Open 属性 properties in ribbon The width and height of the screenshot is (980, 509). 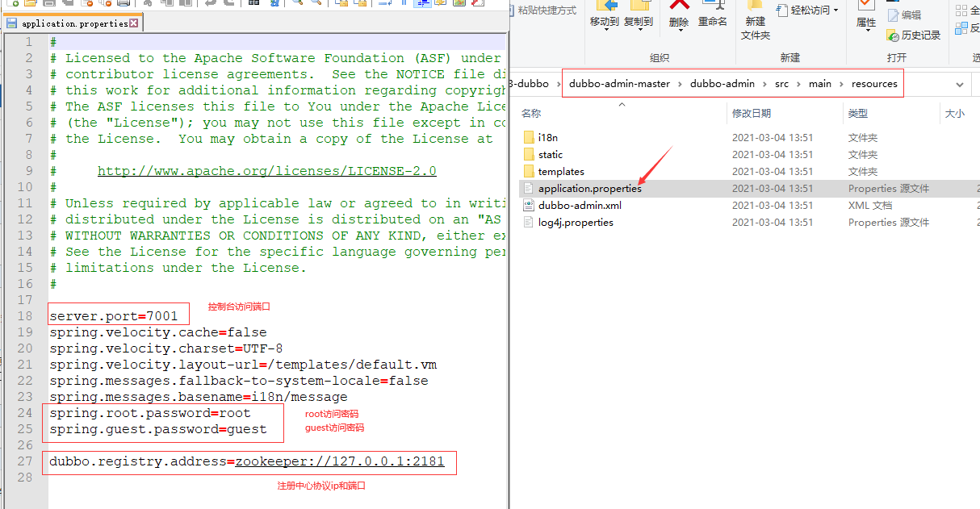866,16
